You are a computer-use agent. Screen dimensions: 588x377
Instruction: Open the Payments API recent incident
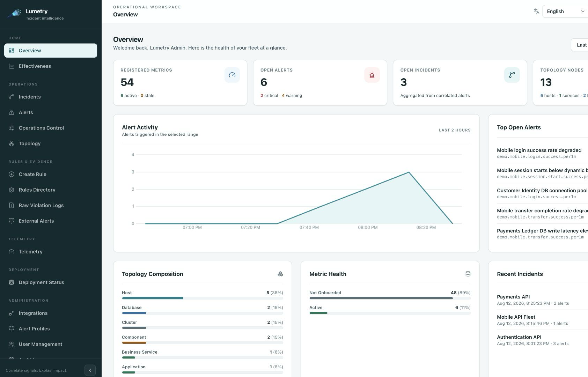coord(542,300)
